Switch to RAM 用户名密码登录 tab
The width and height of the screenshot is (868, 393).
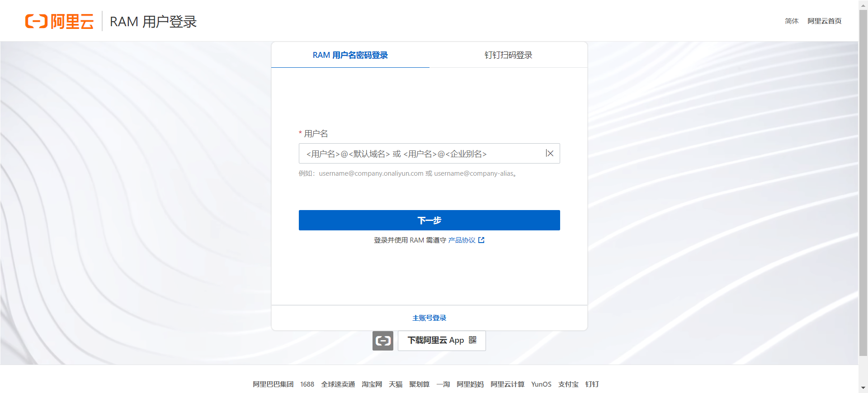[350, 55]
